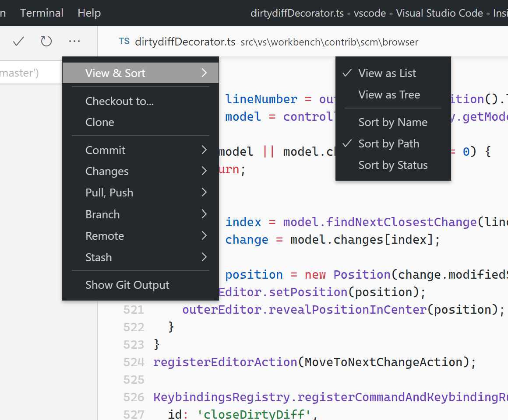Select Sort by Name option

pyautogui.click(x=393, y=122)
